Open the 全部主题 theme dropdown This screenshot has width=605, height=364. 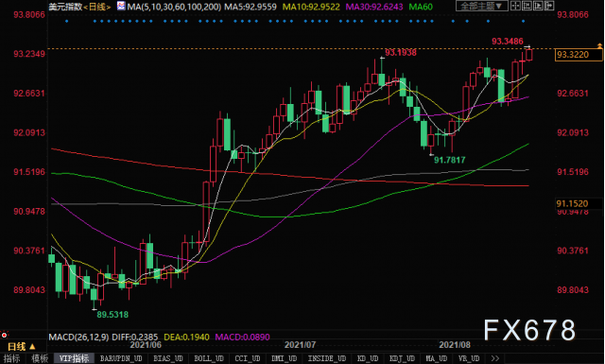click(481, 6)
